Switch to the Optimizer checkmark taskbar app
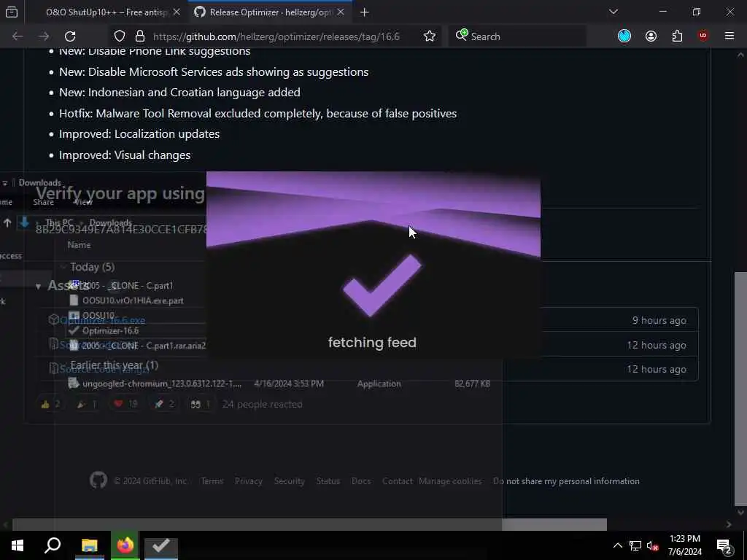The width and height of the screenshot is (747, 560). pyautogui.click(x=161, y=545)
